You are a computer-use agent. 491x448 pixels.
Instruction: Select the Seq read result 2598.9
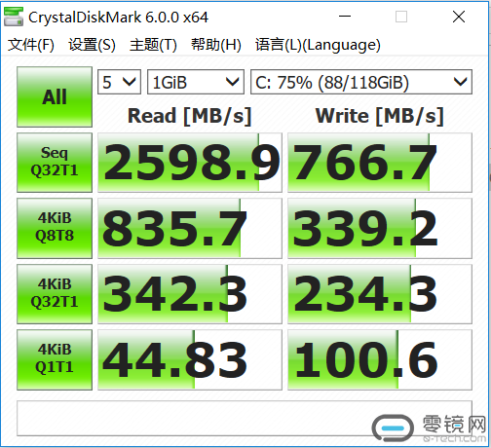pos(190,163)
